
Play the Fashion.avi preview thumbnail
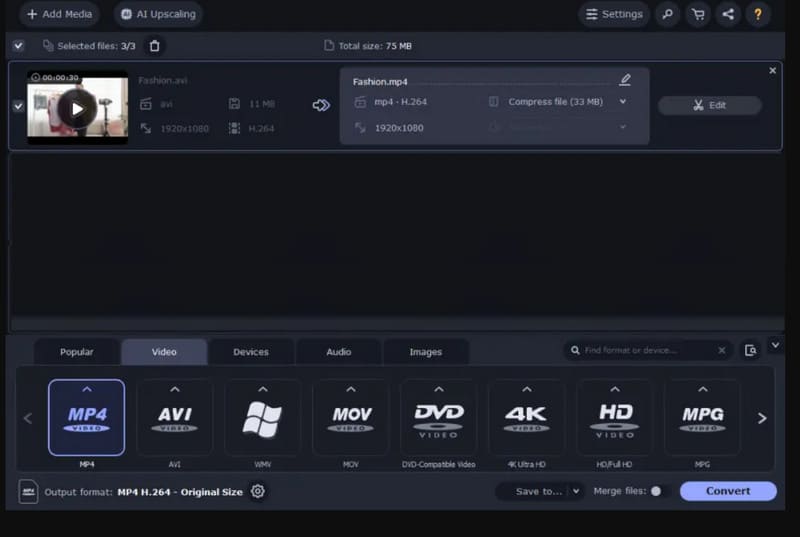pyautogui.click(x=77, y=109)
